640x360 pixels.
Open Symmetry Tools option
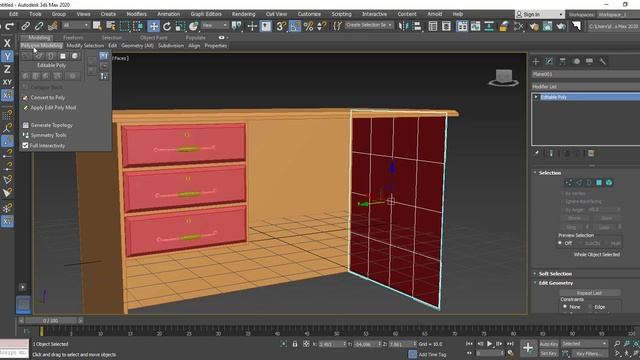point(49,135)
